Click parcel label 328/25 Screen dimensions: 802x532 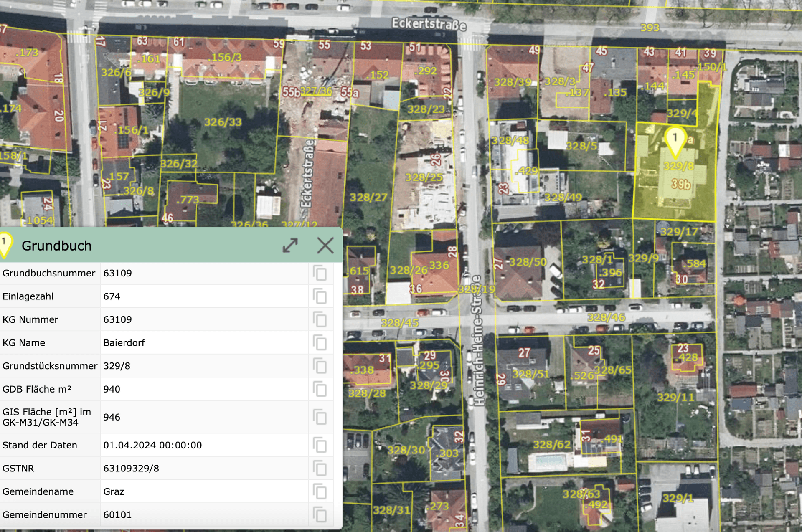pyautogui.click(x=424, y=177)
